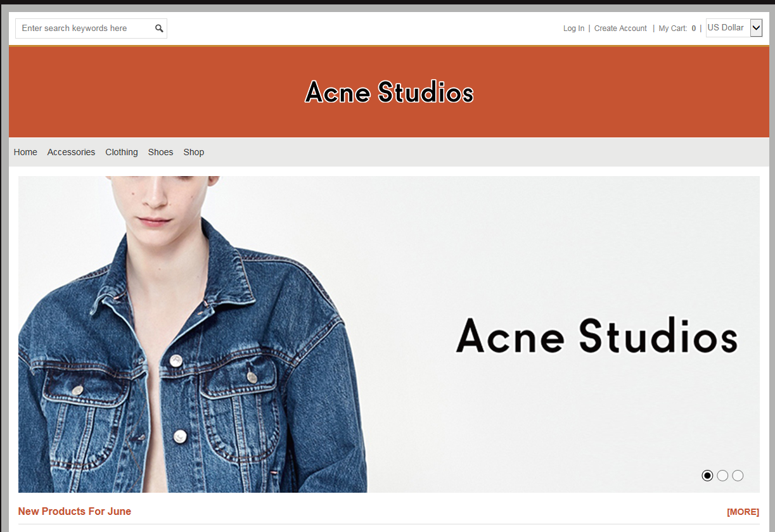Viewport: 775px width, 532px height.
Task: Go to the Home menu item
Action: tap(25, 152)
